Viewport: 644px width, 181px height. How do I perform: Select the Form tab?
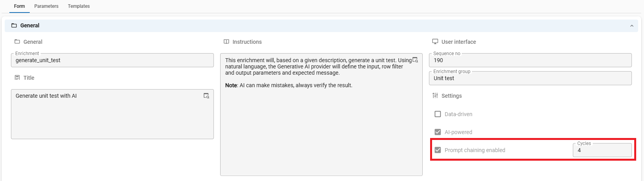(x=20, y=6)
